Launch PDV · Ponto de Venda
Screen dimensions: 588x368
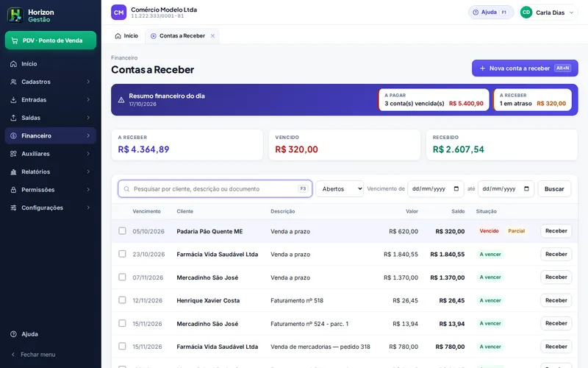point(51,40)
